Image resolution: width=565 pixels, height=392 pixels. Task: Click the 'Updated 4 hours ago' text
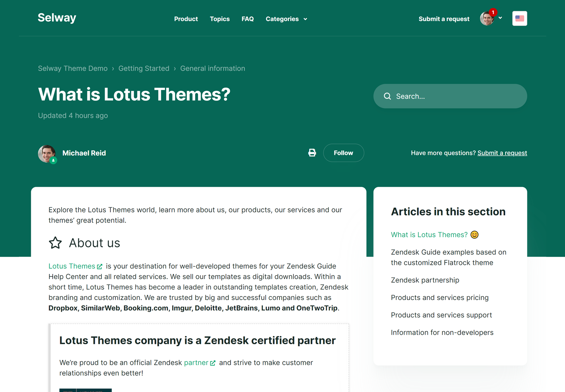[73, 115]
